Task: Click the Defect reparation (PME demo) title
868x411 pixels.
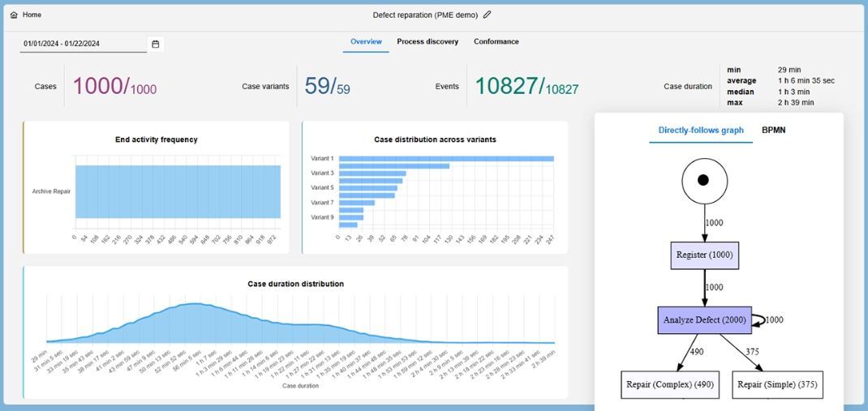Action: (424, 15)
